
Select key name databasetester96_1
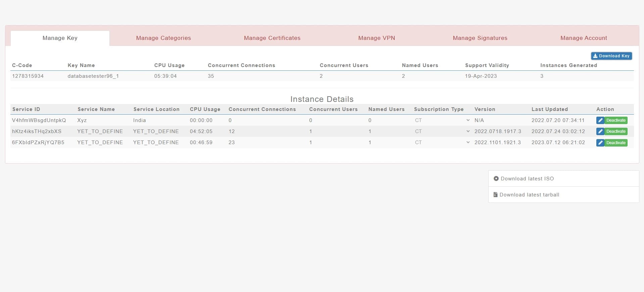93,76
